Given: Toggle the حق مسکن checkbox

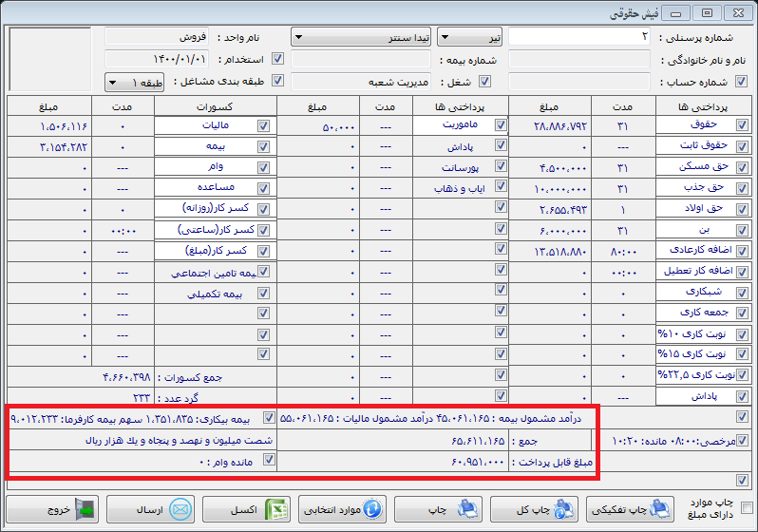Looking at the screenshot, I should click(x=742, y=167).
